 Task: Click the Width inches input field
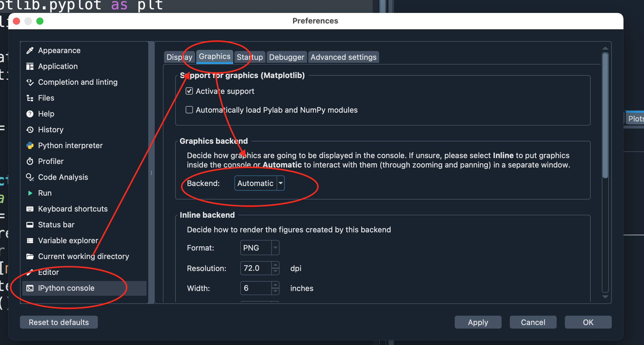point(256,288)
